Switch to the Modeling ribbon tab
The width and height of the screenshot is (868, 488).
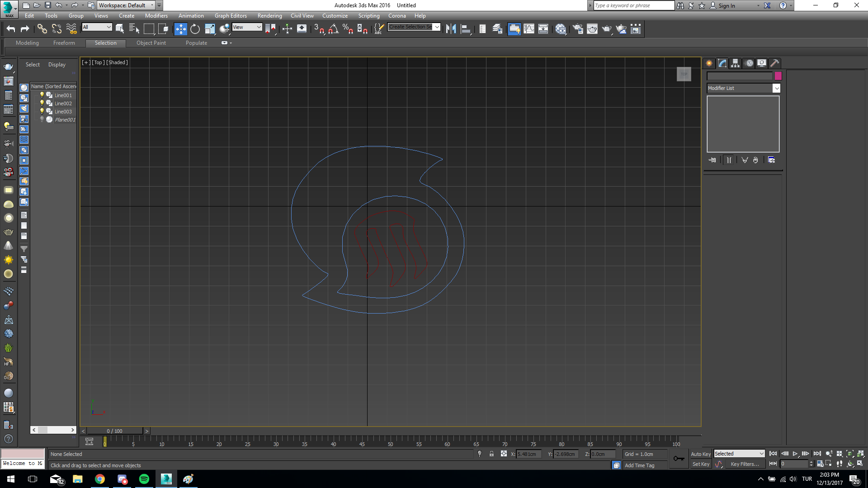click(x=27, y=43)
